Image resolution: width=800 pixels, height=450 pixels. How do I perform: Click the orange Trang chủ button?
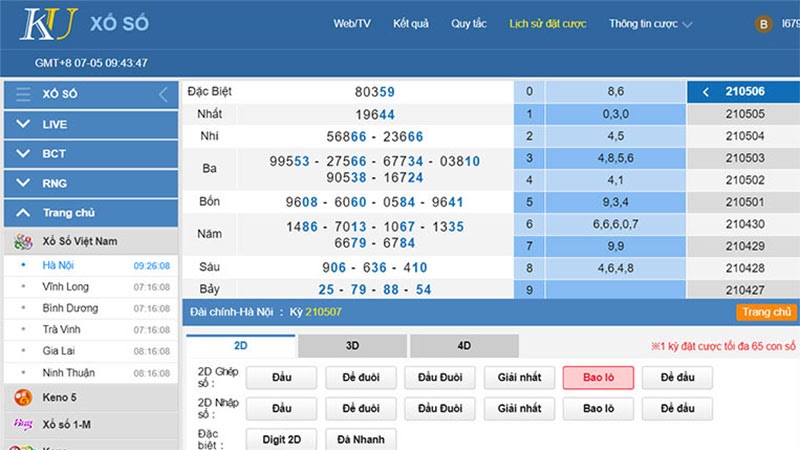click(x=767, y=312)
